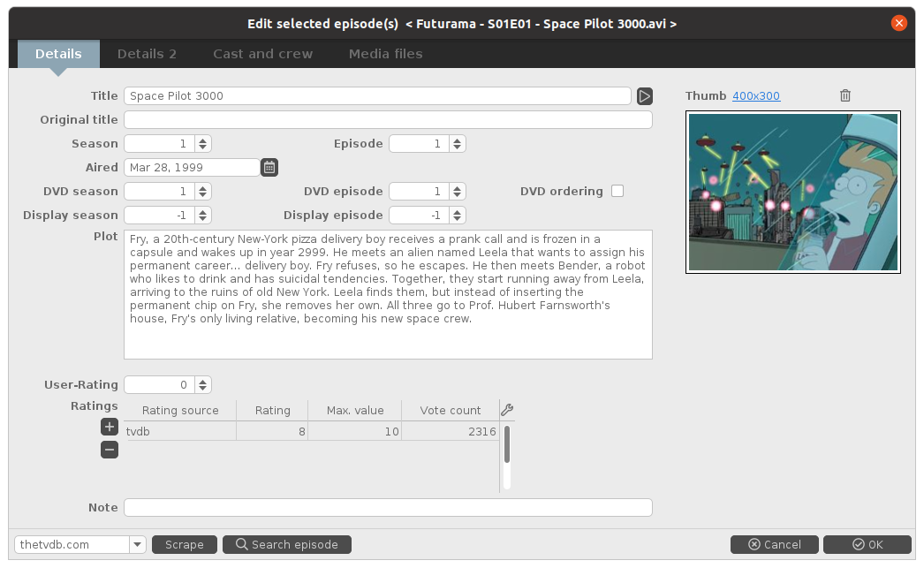Change the User-Rating spinner value

pos(202,384)
